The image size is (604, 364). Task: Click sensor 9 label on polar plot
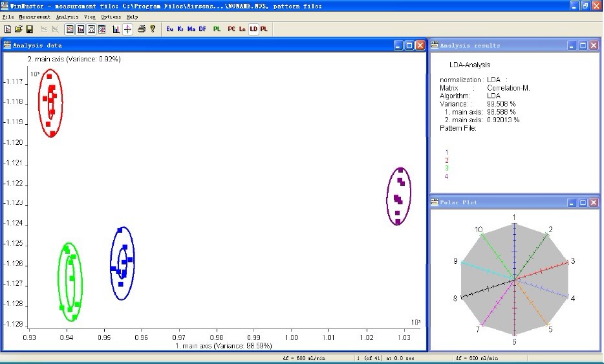455,261
